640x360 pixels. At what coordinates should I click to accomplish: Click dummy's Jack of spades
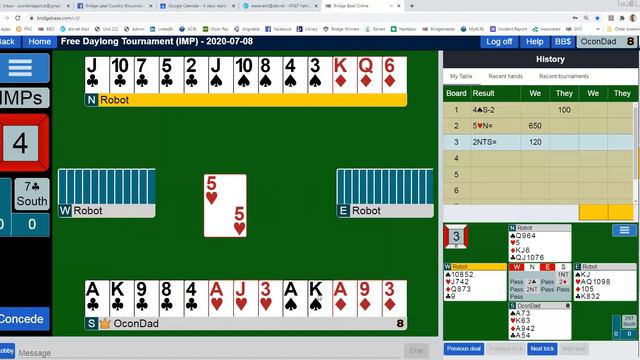221,75
